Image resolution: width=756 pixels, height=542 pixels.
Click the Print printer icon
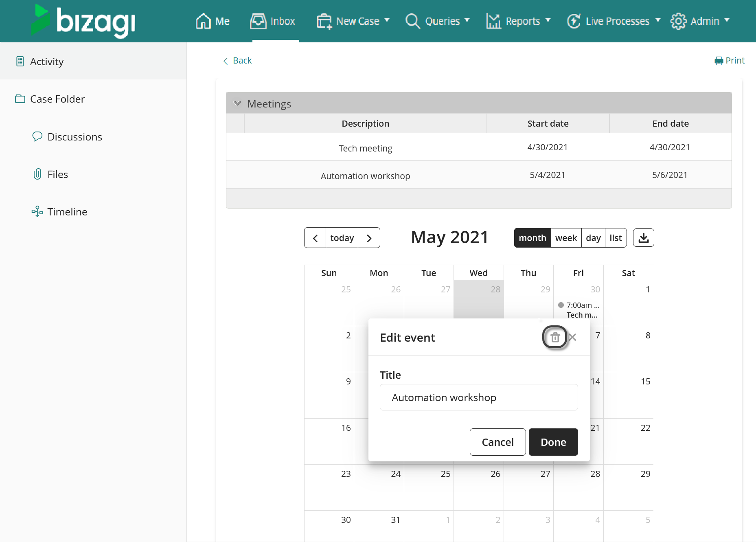[719, 61]
